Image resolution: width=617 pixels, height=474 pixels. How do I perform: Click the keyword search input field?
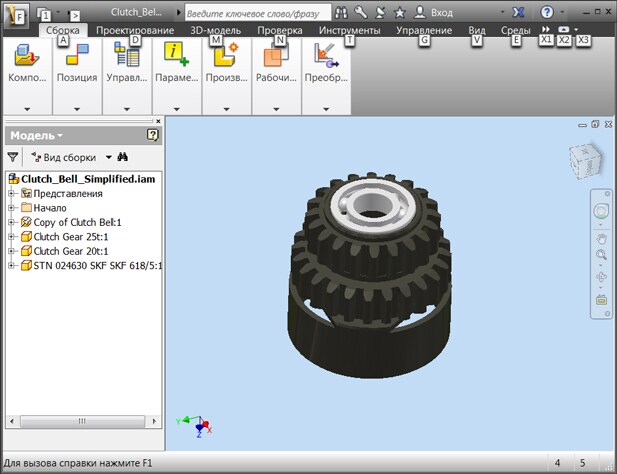point(255,12)
